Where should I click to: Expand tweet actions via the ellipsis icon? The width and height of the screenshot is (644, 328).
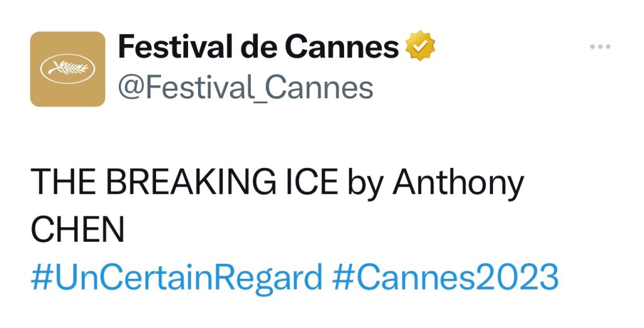[x=599, y=48]
